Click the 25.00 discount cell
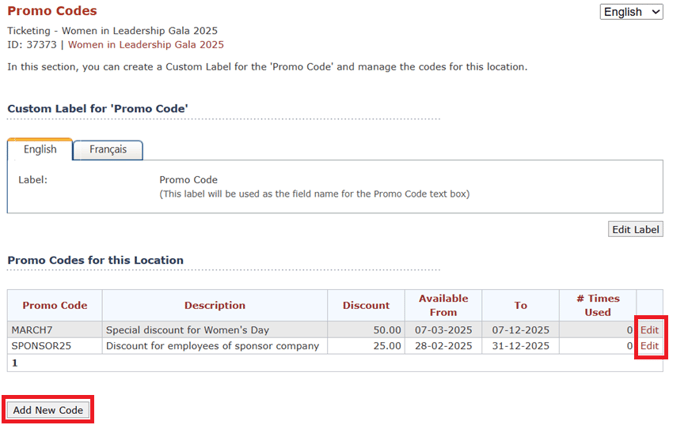688x425 pixels. pyautogui.click(x=366, y=346)
